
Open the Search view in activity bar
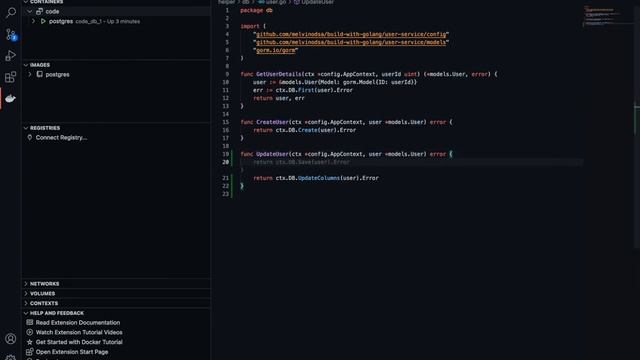(11, 13)
